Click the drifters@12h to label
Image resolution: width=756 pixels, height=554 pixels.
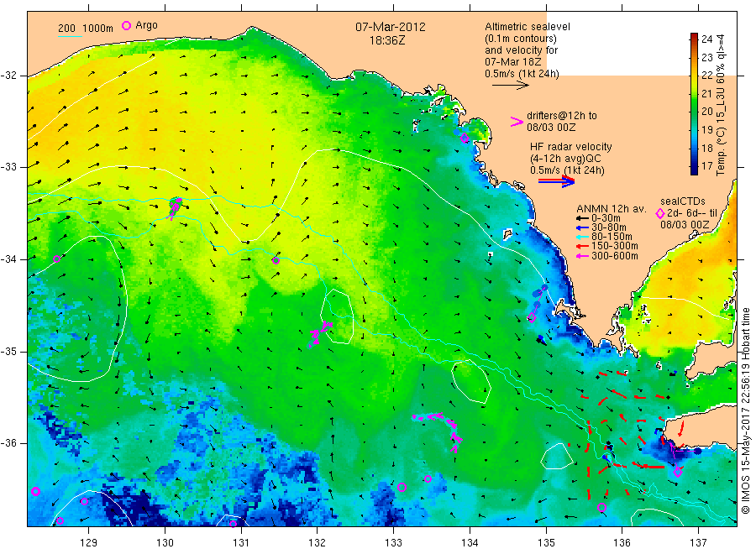[x=562, y=116]
